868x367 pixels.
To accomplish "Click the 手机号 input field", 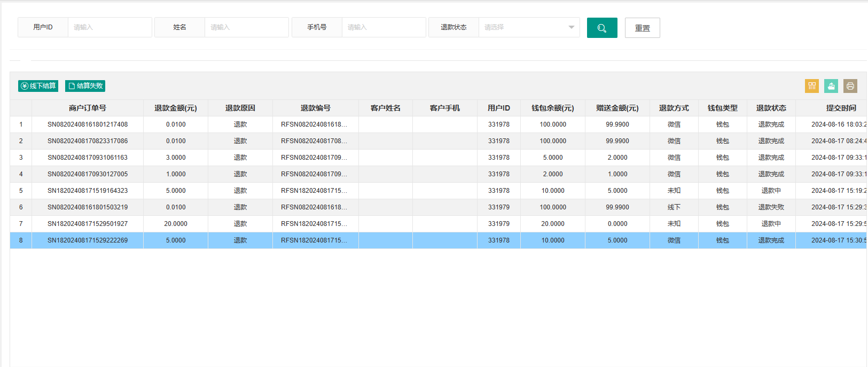I will coord(384,27).
